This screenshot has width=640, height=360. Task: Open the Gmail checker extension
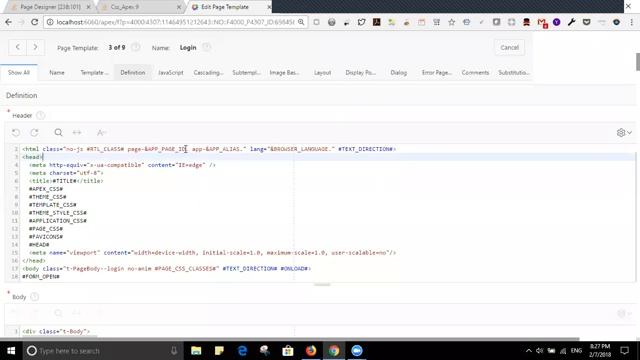(542, 22)
